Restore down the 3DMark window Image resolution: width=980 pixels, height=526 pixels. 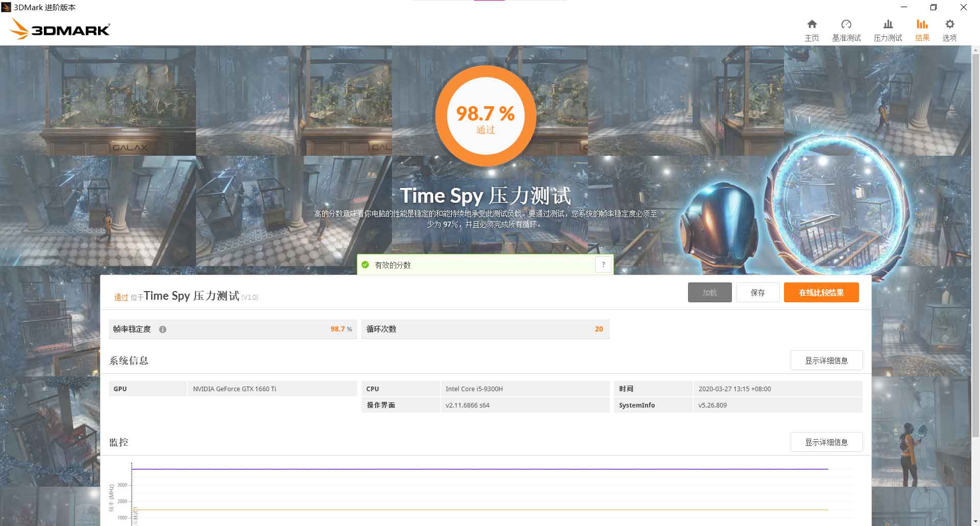click(934, 7)
